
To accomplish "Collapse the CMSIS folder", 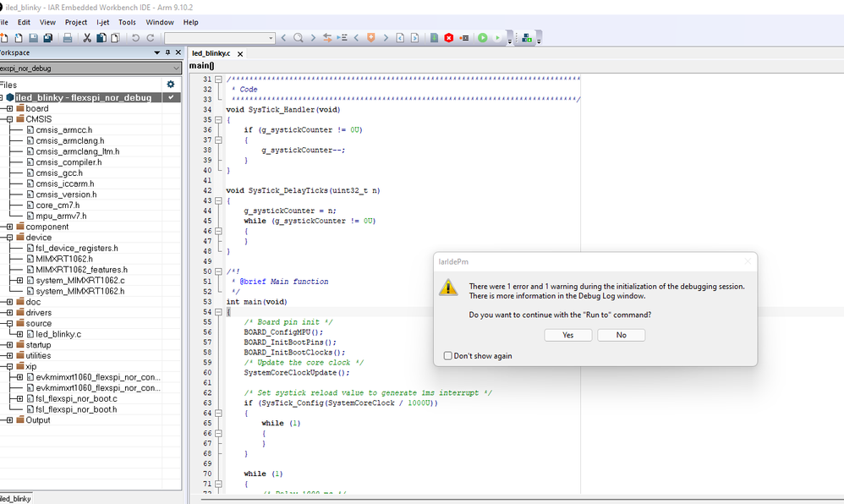I will [9, 119].
